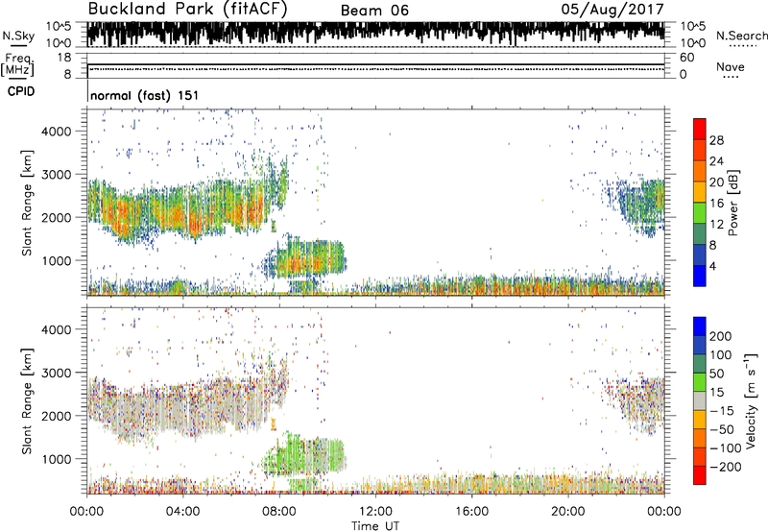Click the '18' frequency axis tick label
Image resolution: width=768 pixels, height=532 pixels.
point(64,58)
